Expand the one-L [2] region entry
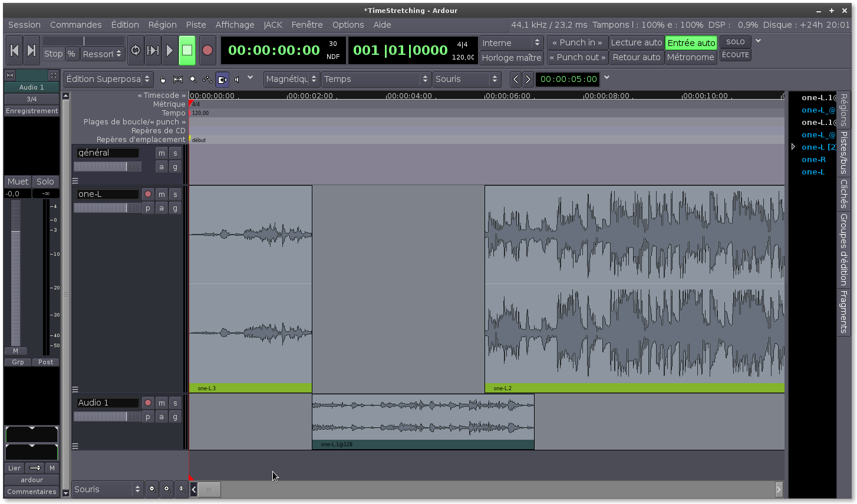This screenshot has height=504, width=857. point(793,147)
